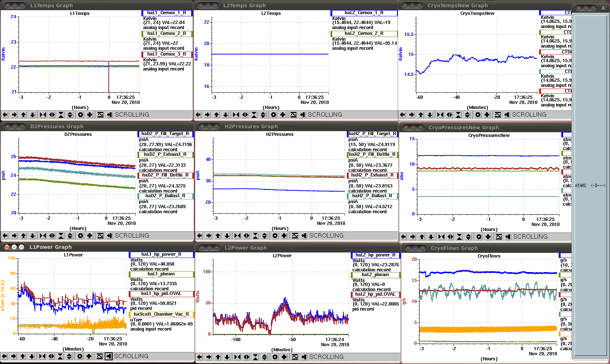Toggle scrolling mode in CryoPressuresNew Graph
Viewport: 610px width, 364px height.
(508, 237)
